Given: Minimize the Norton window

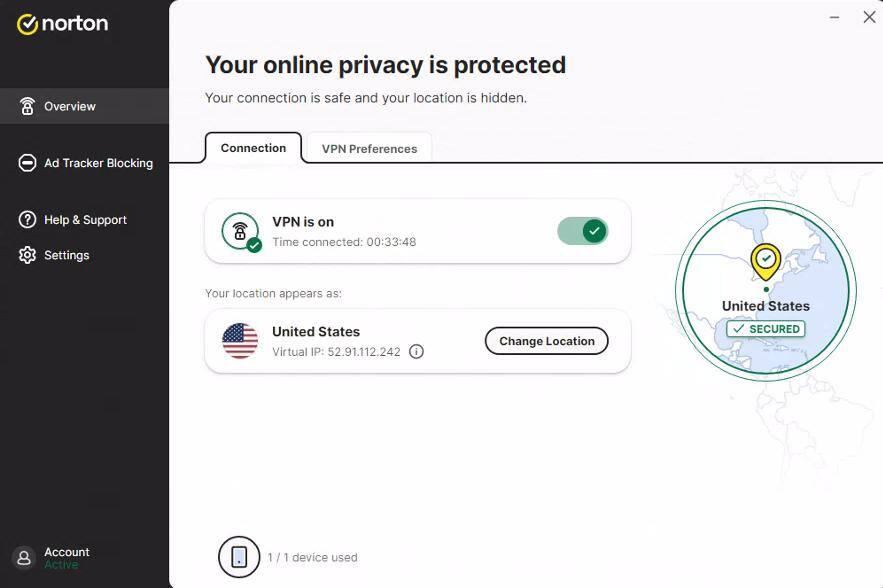Looking at the screenshot, I should coord(836,17).
